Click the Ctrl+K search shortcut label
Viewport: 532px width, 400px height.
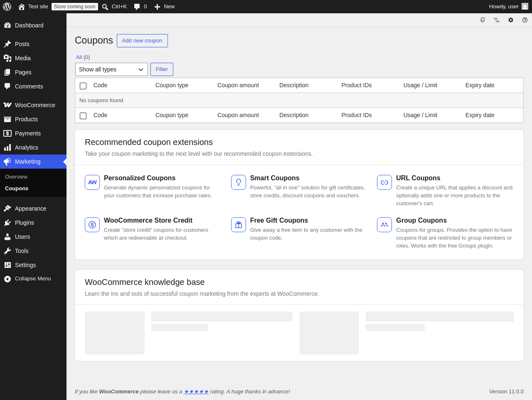[x=119, y=7]
